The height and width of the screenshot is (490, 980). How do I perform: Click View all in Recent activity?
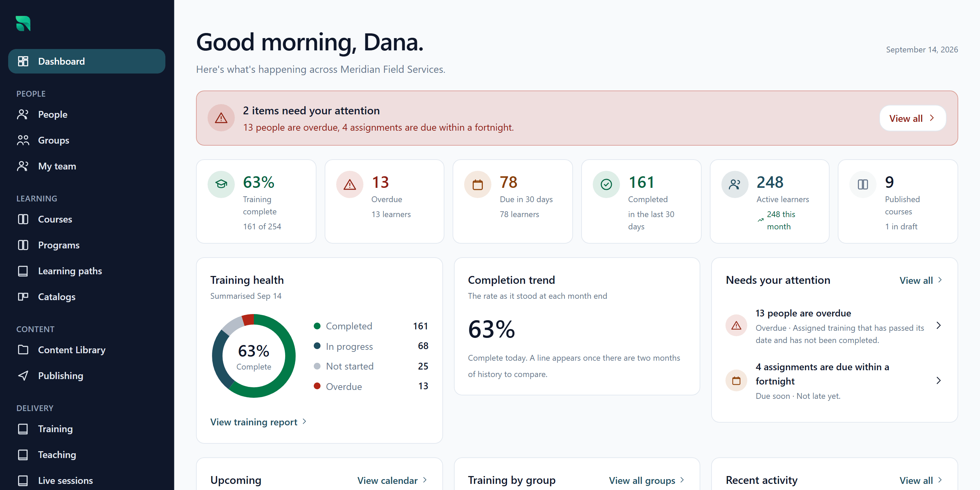pyautogui.click(x=921, y=480)
